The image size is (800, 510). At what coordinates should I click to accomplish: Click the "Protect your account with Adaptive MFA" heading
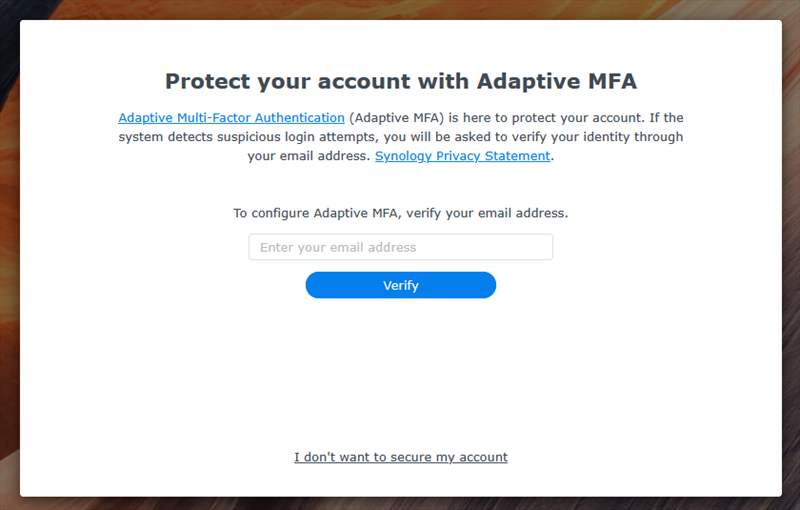pyautogui.click(x=401, y=81)
